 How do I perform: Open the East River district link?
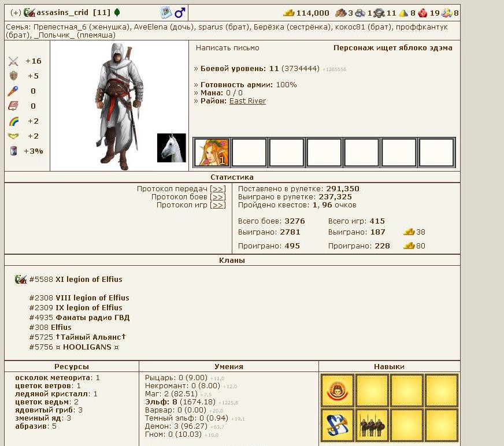pos(247,101)
